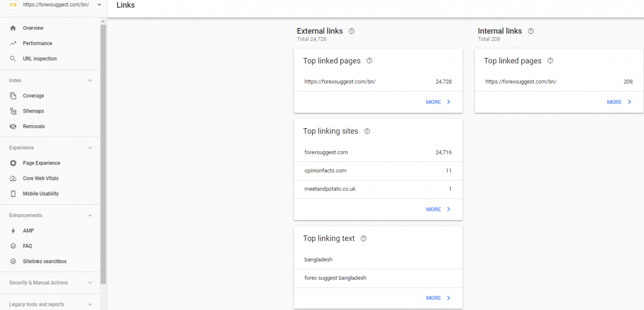
Task: Click the Core Web Vitals gauge icon
Action: [13, 179]
